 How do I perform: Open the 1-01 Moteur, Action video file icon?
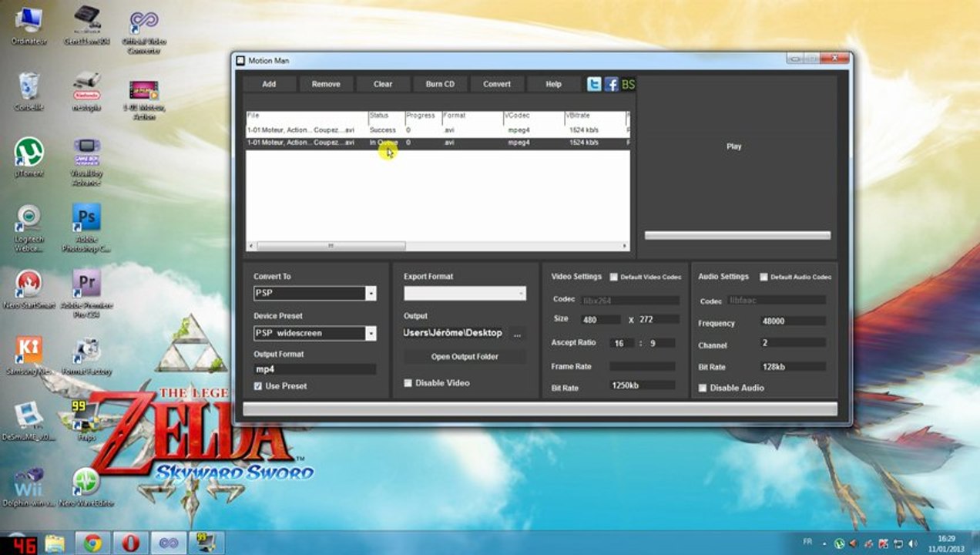145,99
